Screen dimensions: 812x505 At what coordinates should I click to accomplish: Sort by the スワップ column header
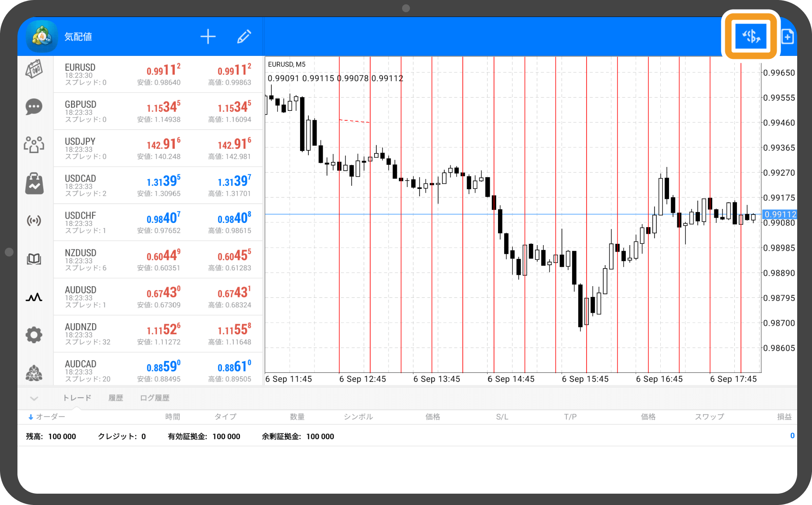click(710, 417)
